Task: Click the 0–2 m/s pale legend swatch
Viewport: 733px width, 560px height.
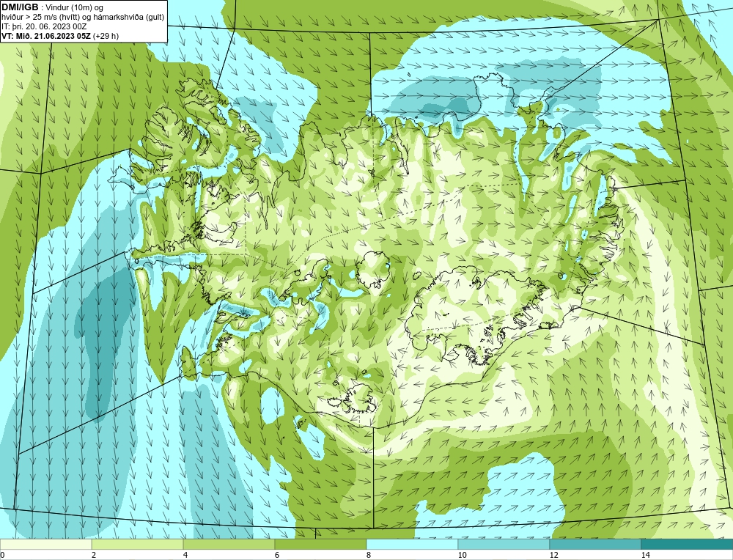Action: [x=45, y=544]
